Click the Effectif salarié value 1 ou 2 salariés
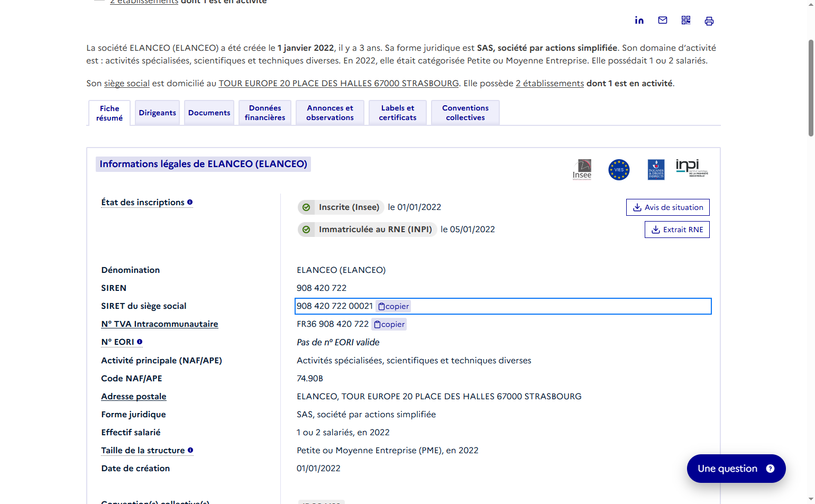 (343, 433)
